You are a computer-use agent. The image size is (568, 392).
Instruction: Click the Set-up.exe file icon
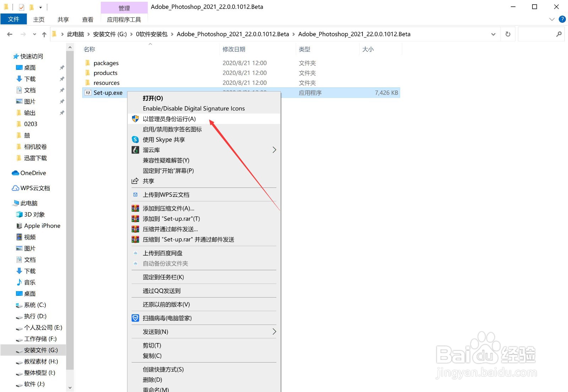(88, 93)
